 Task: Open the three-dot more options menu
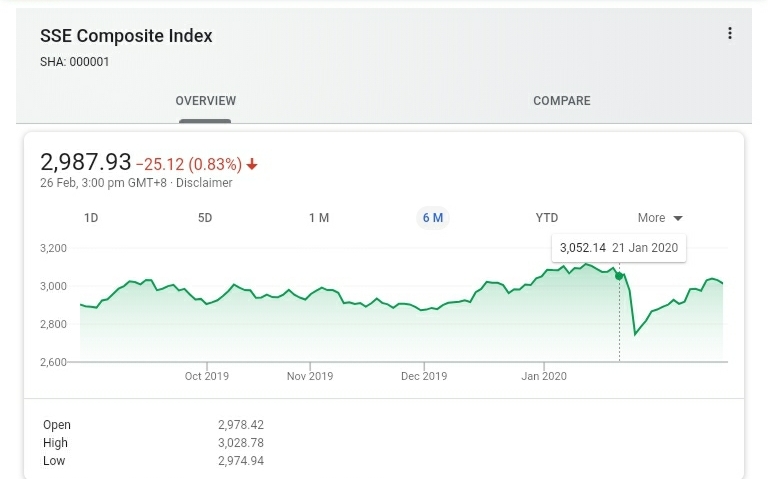click(x=730, y=33)
